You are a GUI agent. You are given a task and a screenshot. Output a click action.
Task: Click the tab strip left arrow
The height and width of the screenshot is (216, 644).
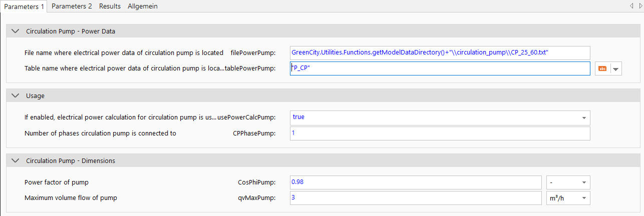point(632,6)
